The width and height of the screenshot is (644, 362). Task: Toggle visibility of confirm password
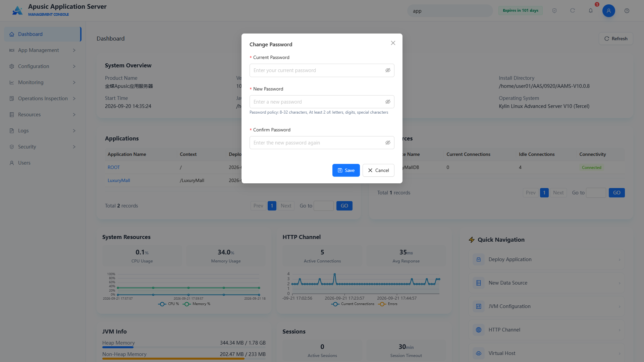point(388,143)
